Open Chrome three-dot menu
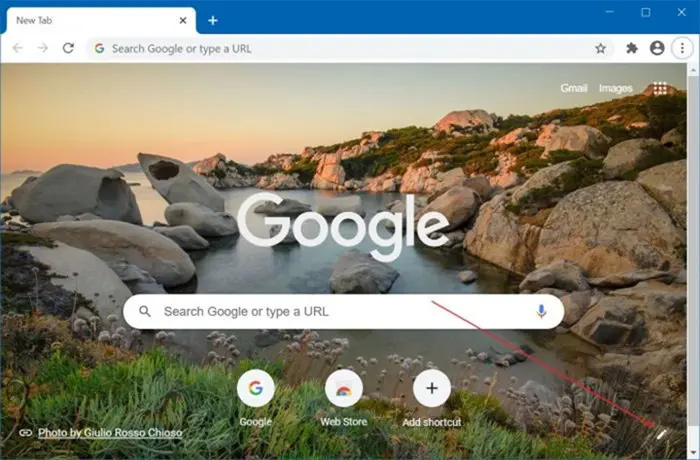Screen dimensions: 700x460 (x=682, y=48)
